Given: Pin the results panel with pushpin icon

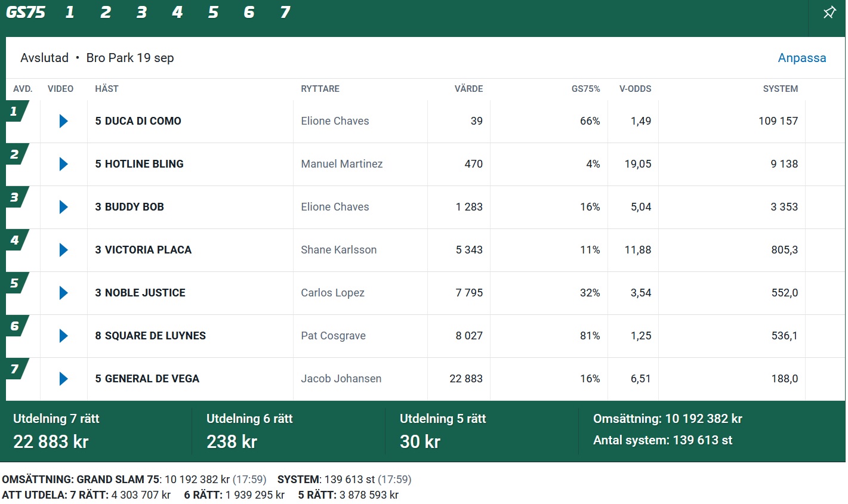Looking at the screenshot, I should pos(830,13).
